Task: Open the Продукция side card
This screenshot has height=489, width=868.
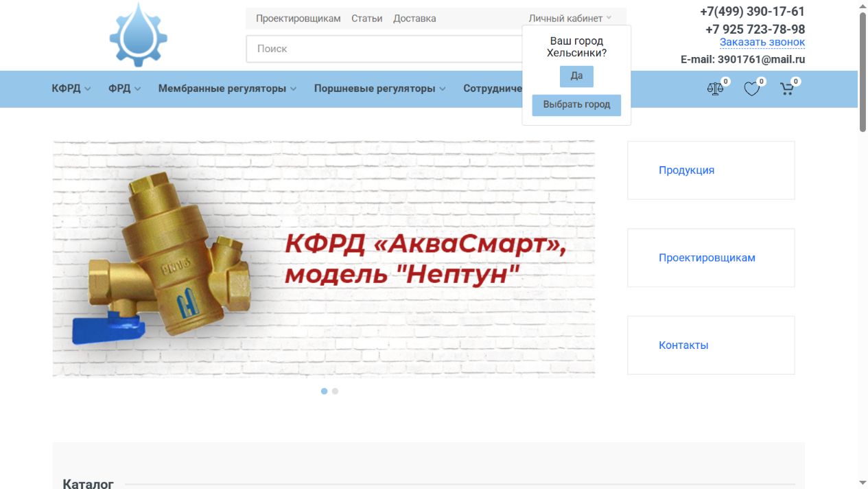Action: (x=711, y=170)
